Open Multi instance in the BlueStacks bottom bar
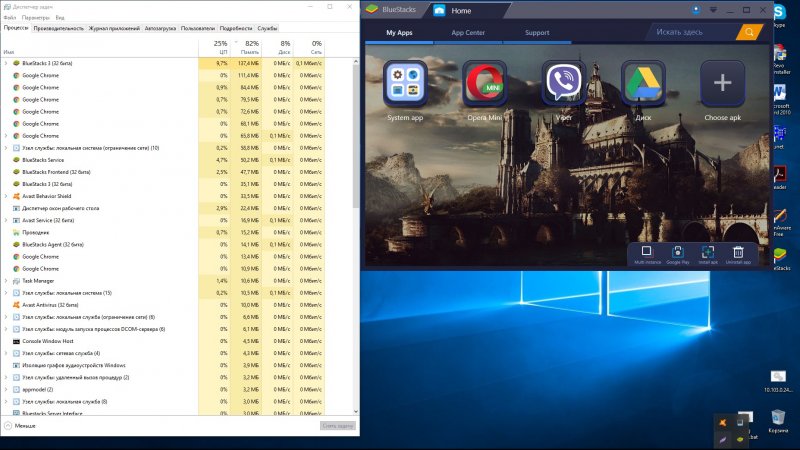The height and width of the screenshot is (450, 800). [x=647, y=254]
